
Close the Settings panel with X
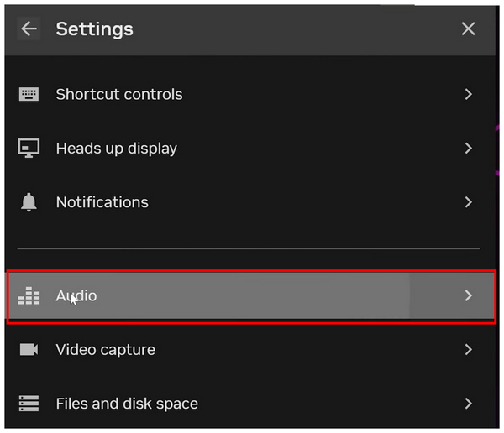469,29
